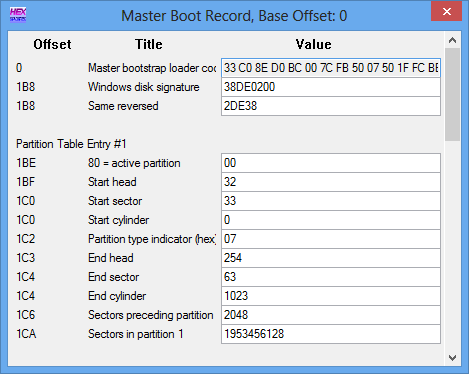Image resolution: width=469 pixels, height=374 pixels.
Task: Click the scrollbar down arrow
Action: tap(452, 358)
